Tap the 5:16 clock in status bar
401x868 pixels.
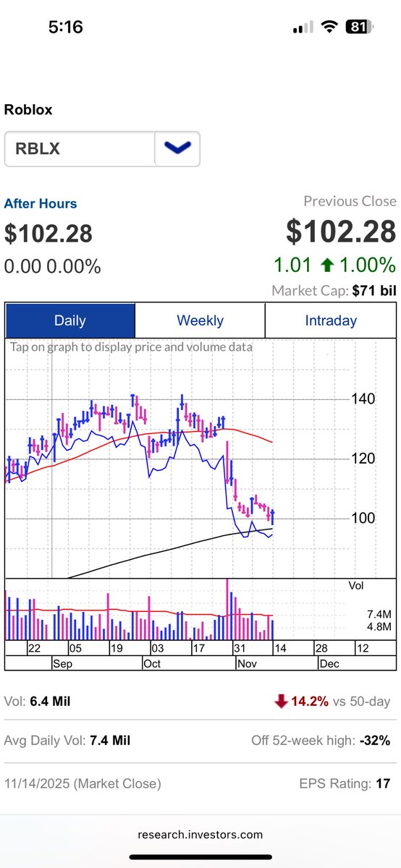pyautogui.click(x=66, y=27)
